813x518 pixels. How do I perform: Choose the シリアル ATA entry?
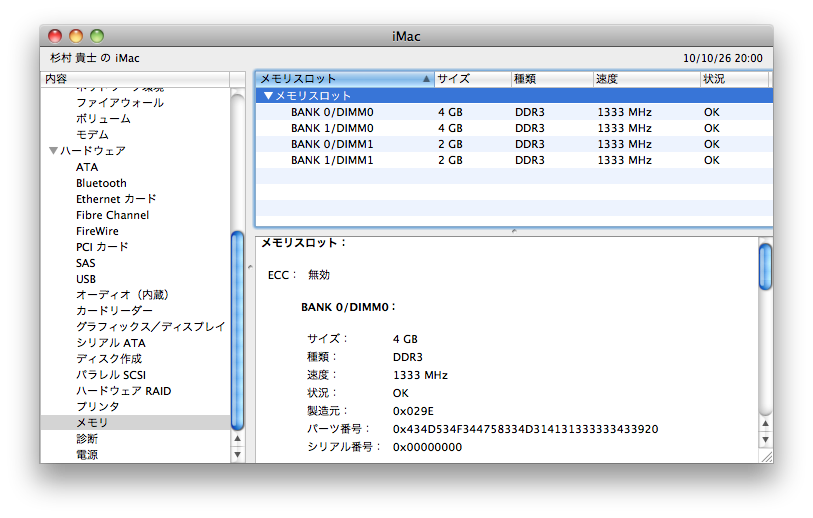pos(110,343)
